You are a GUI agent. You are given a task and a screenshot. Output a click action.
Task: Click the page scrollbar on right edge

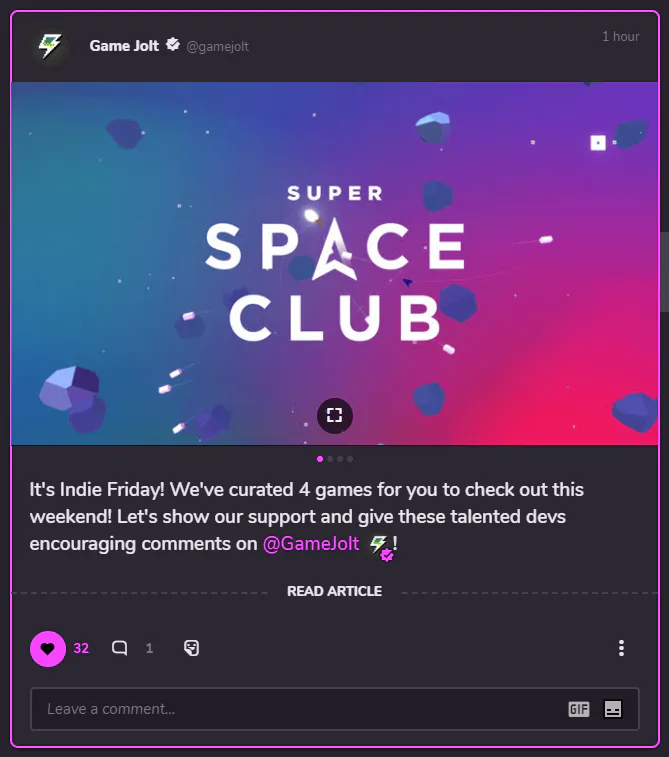pos(664,272)
